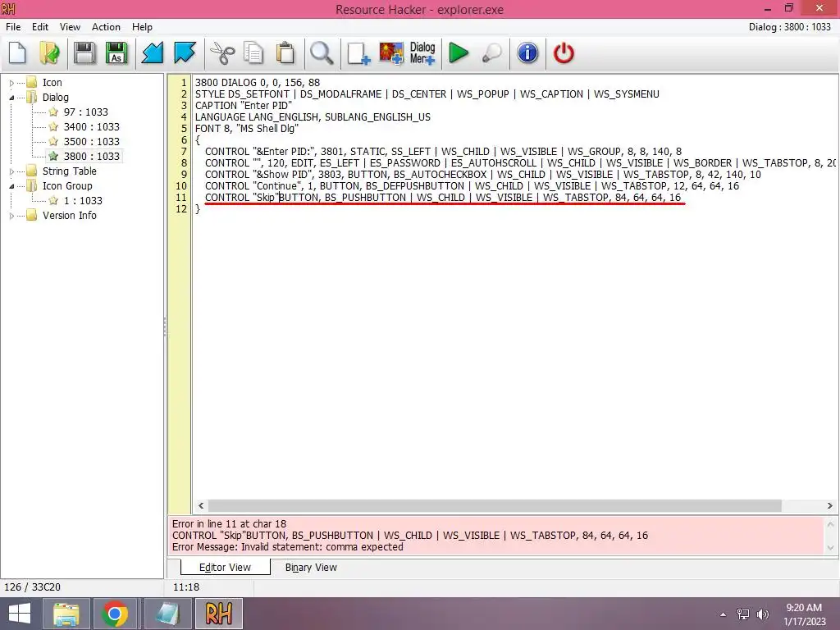Click the notepad-like app on the taskbar
The height and width of the screenshot is (630, 840).
167,614
